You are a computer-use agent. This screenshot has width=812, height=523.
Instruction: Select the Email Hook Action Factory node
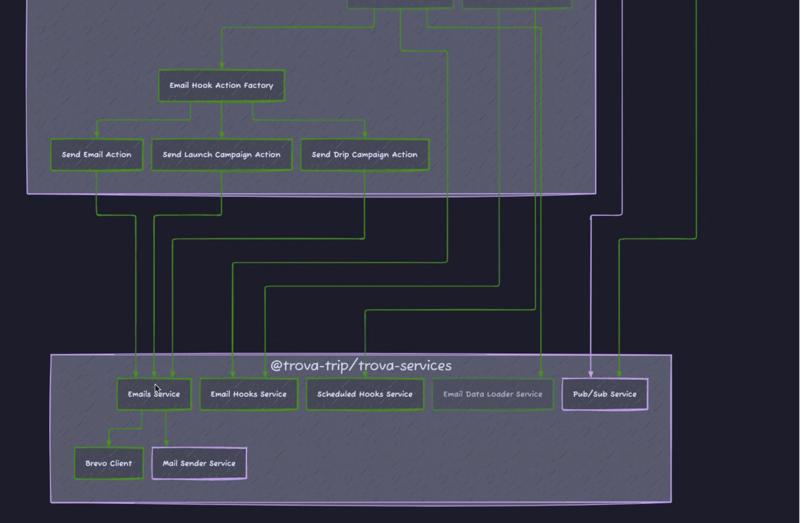(x=221, y=85)
